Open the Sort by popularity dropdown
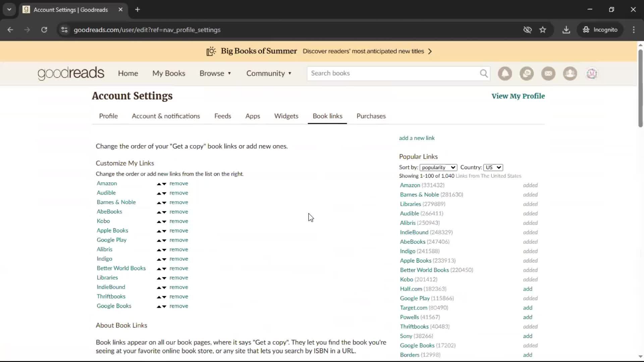Screen dimensions: 644x362 point(438,168)
